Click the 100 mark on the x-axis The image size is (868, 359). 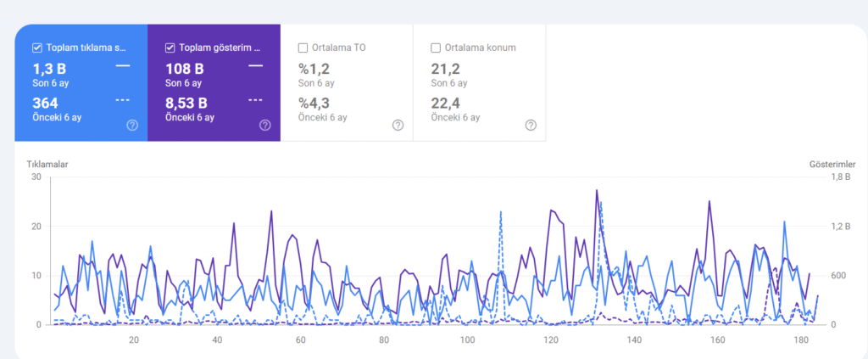point(467,340)
